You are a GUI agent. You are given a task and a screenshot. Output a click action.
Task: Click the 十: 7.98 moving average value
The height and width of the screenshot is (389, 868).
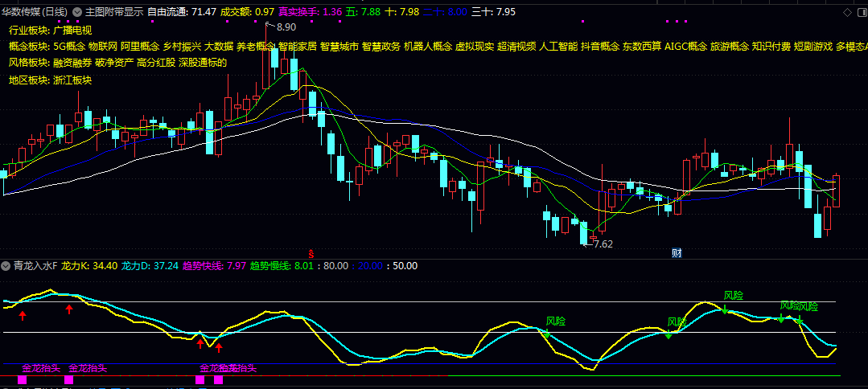pos(402,11)
